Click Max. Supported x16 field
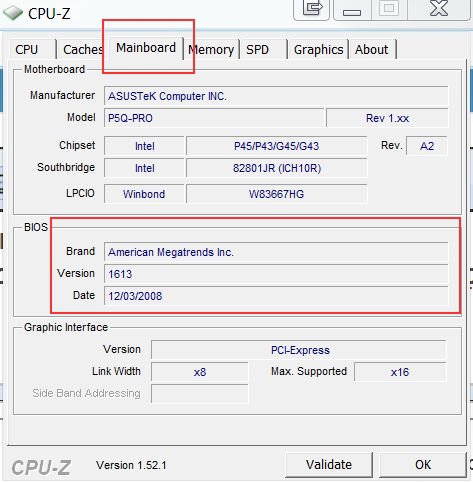 400,372
